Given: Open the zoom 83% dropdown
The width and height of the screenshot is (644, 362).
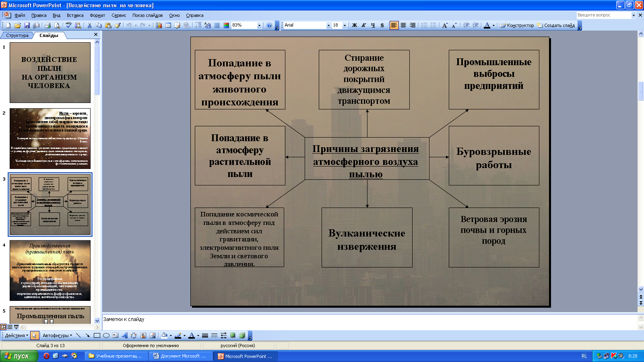Looking at the screenshot, I should point(259,25).
